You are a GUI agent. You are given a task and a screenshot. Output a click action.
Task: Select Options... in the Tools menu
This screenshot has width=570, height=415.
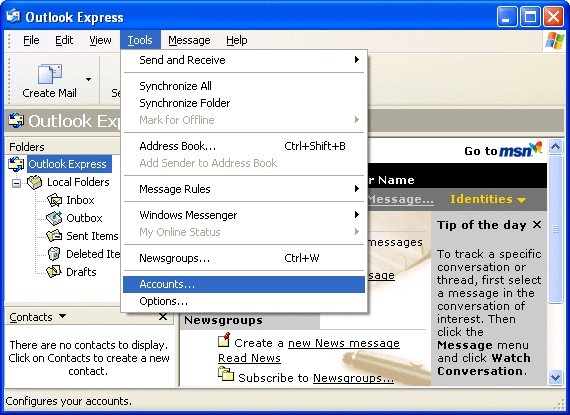coord(244,301)
